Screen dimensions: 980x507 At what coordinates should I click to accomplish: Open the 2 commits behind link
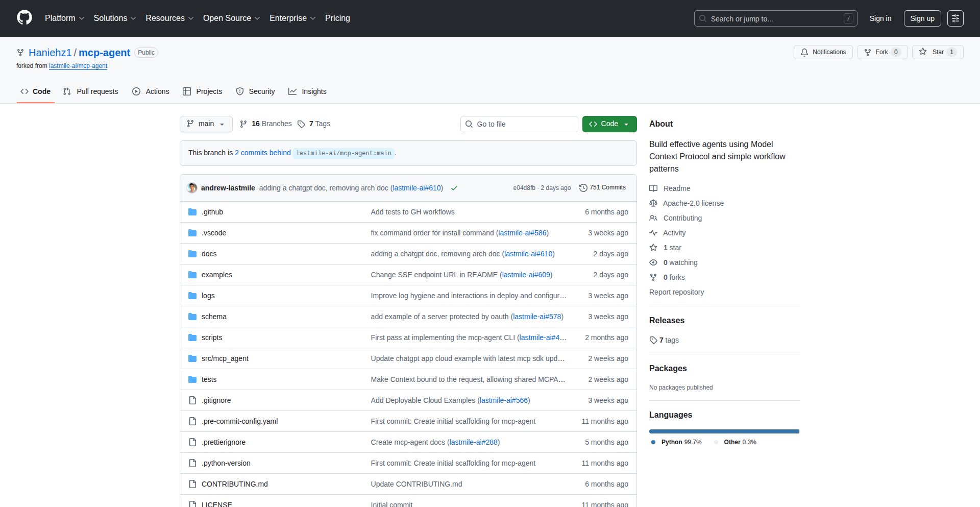click(262, 153)
